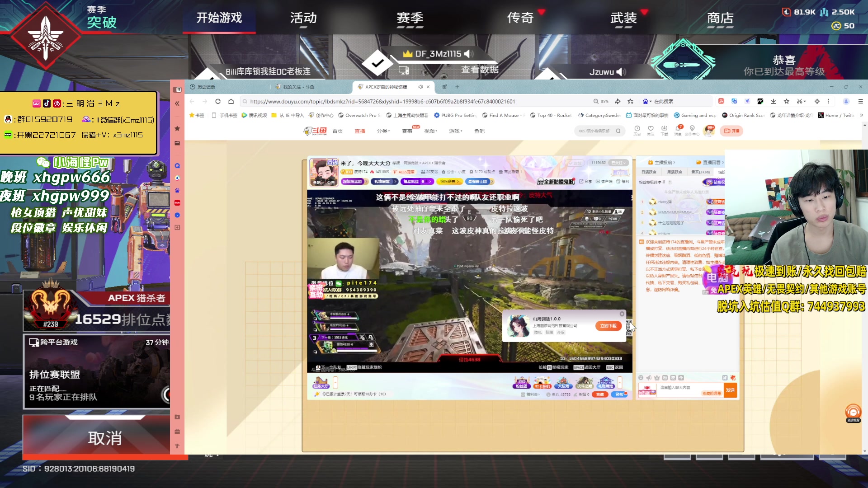Open the Apex 商店 tab
868x488 pixels.
[720, 18]
